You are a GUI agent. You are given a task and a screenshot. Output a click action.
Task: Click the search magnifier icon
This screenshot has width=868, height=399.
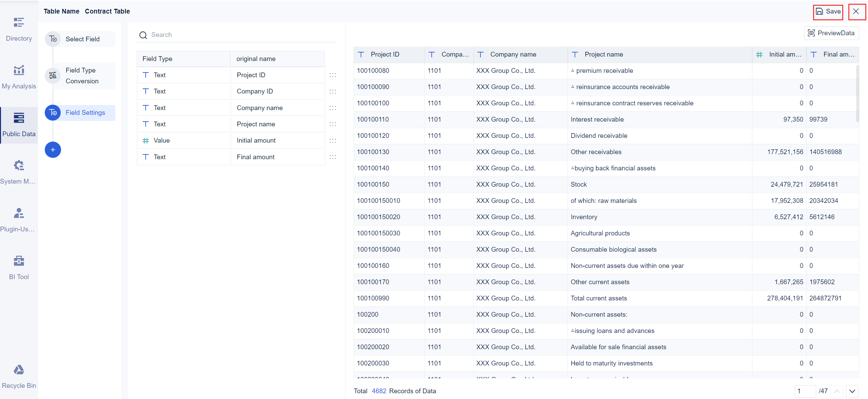(x=143, y=35)
